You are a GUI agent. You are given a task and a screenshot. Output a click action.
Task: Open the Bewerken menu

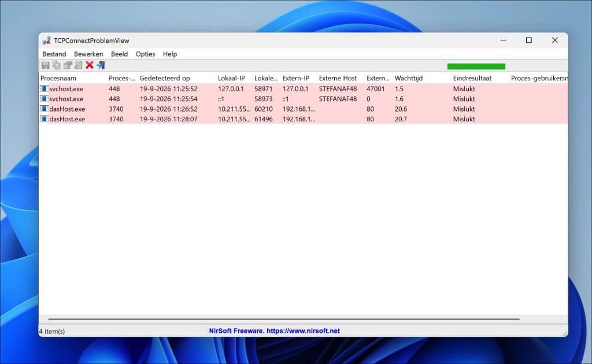tap(88, 54)
